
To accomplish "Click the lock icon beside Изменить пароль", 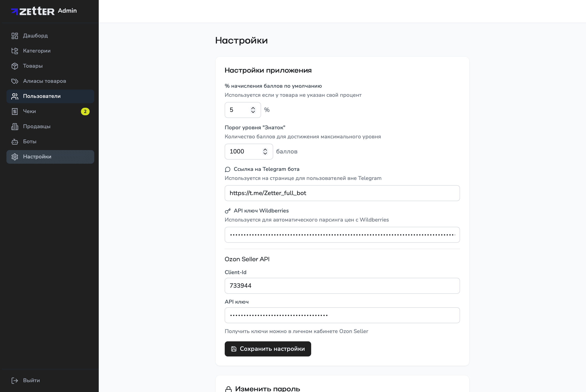I will [228, 389].
